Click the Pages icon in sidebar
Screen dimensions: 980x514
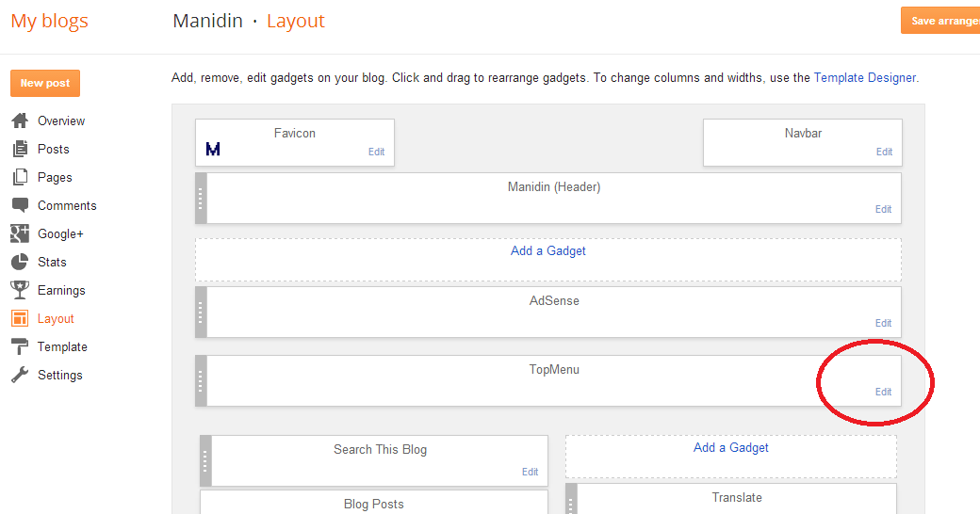coord(20,177)
